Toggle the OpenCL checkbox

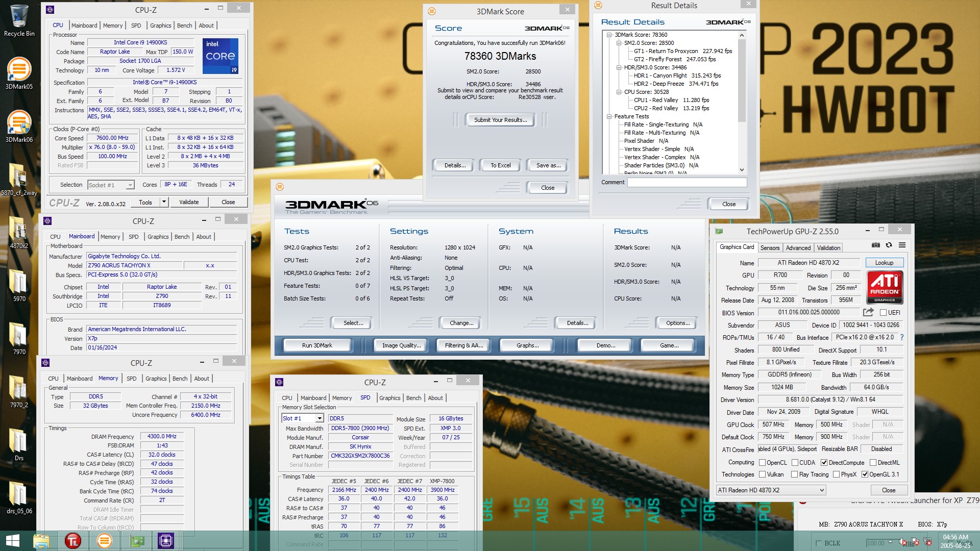coord(762,463)
